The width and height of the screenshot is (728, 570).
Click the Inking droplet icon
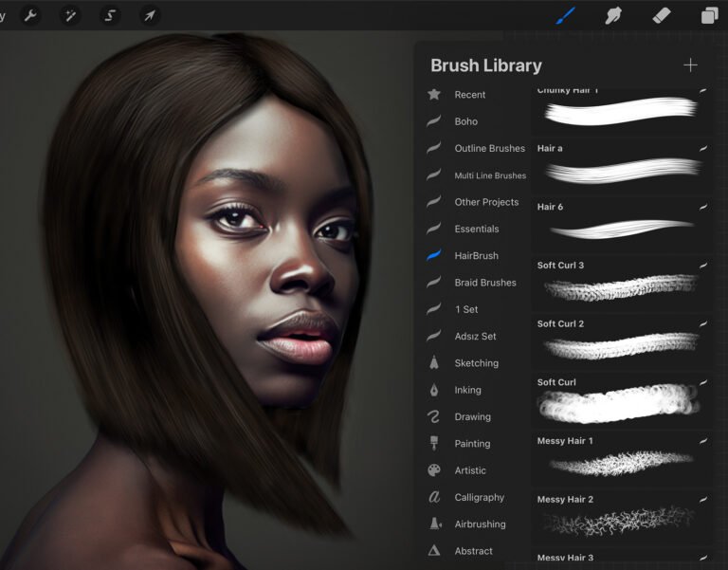point(434,390)
